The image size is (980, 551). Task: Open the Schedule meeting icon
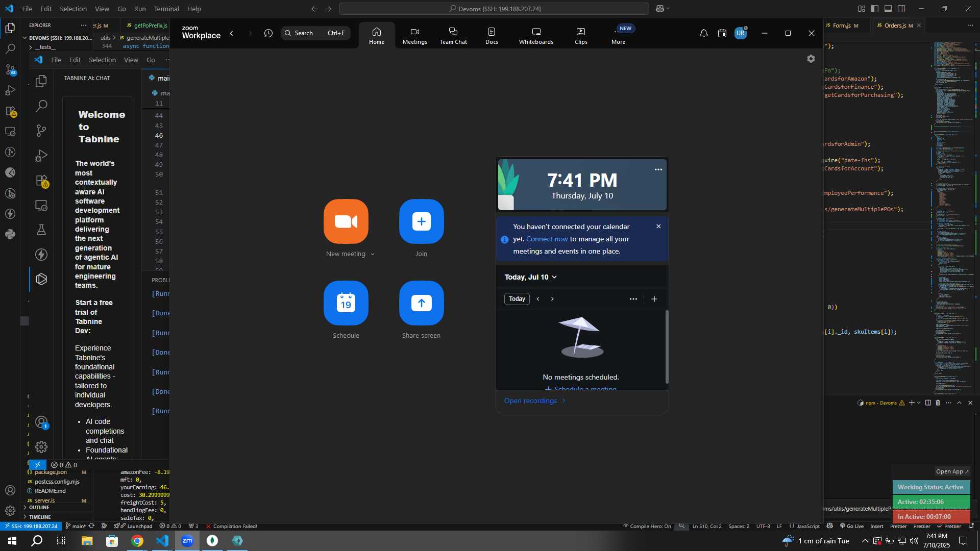pyautogui.click(x=346, y=303)
